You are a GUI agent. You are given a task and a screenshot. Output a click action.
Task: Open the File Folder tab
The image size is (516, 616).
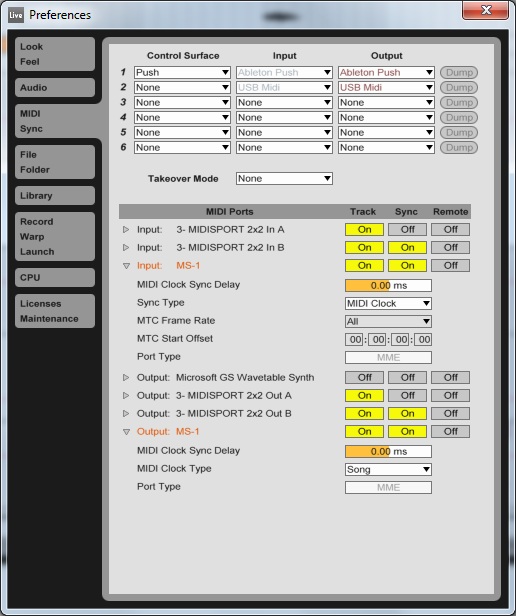click(x=55, y=162)
